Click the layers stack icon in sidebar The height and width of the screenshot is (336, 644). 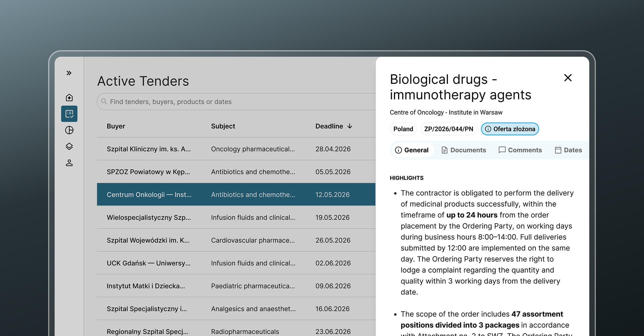click(x=69, y=146)
